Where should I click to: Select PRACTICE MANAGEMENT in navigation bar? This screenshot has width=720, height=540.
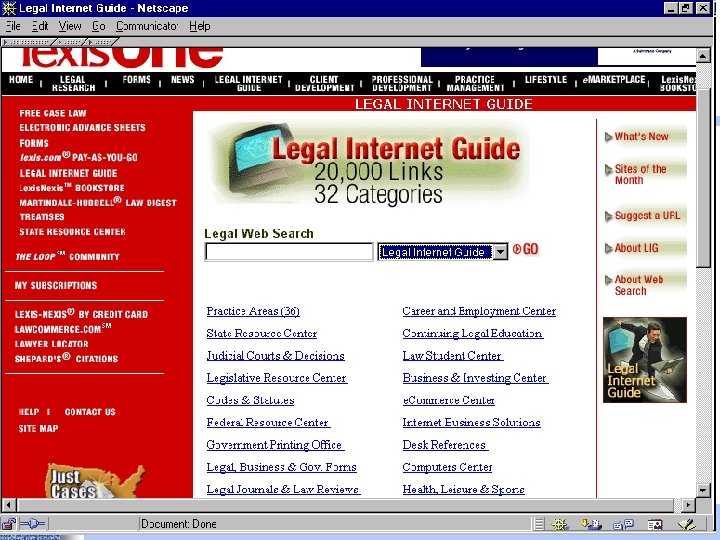[475, 84]
